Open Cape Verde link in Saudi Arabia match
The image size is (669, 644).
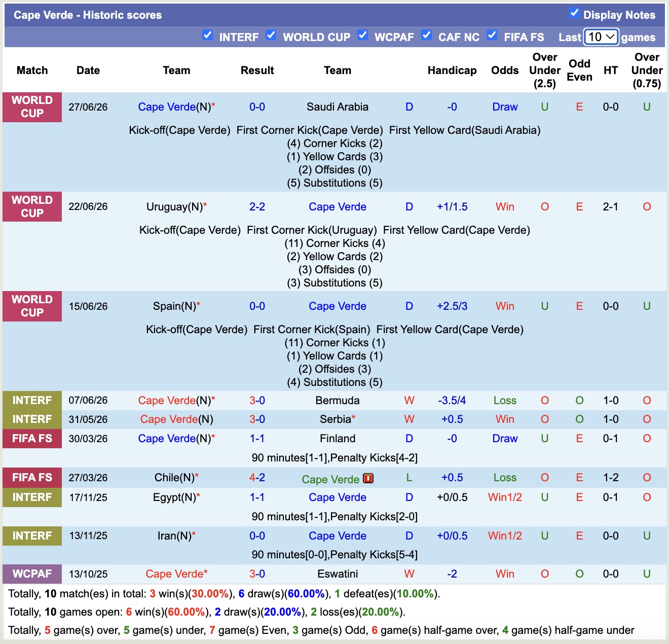(x=167, y=107)
